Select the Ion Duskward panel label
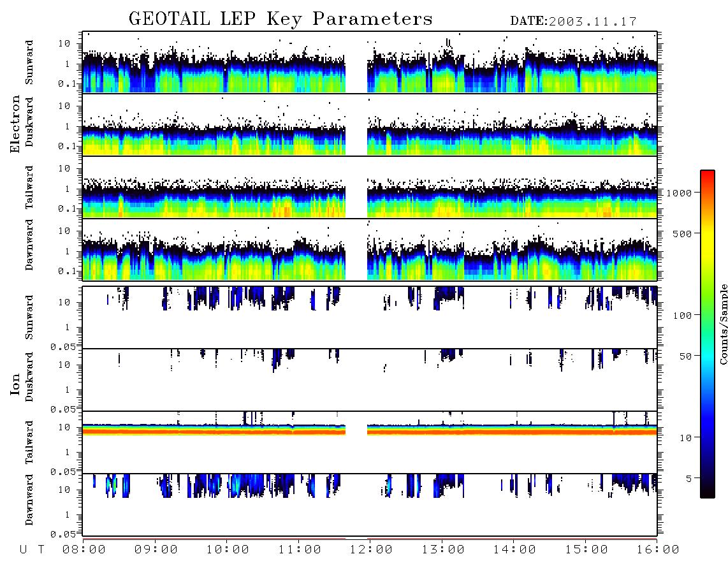The width and height of the screenshot is (728, 561). pyautogui.click(x=29, y=377)
